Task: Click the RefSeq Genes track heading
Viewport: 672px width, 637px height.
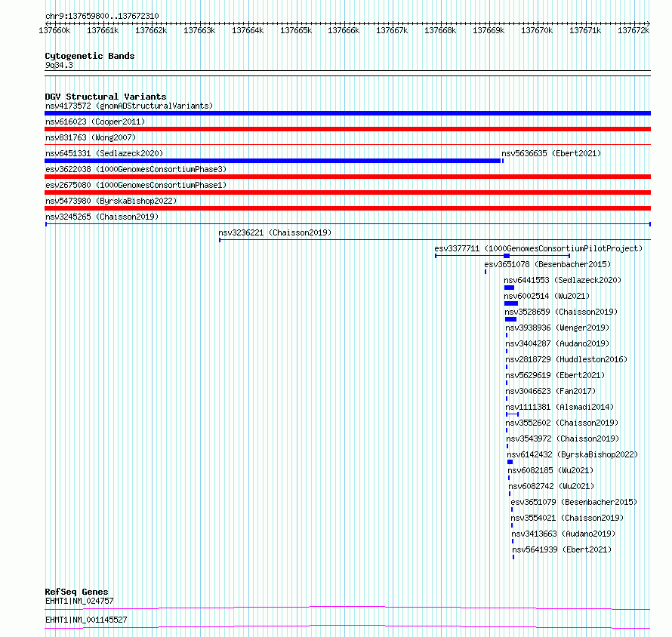Action: pyautogui.click(x=76, y=592)
